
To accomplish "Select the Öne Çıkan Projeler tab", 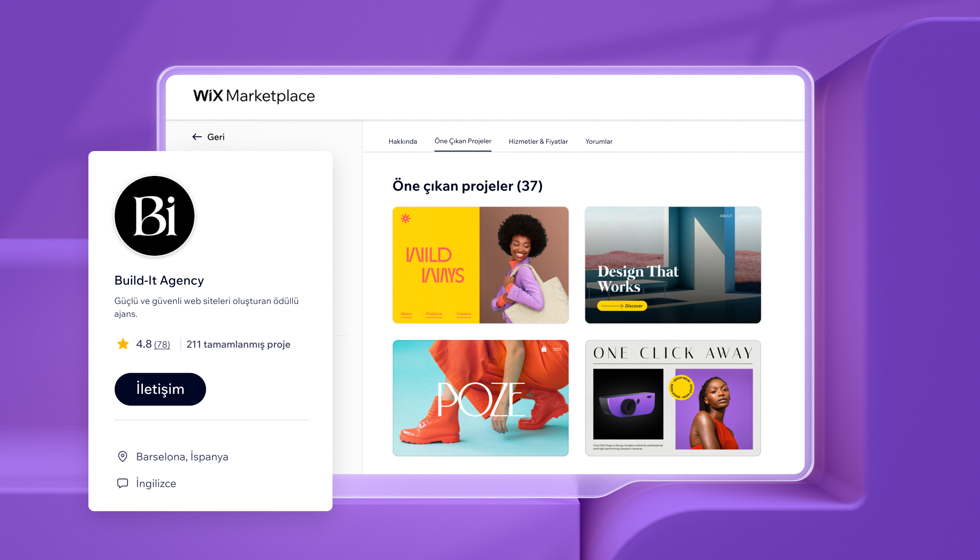I will click(463, 141).
